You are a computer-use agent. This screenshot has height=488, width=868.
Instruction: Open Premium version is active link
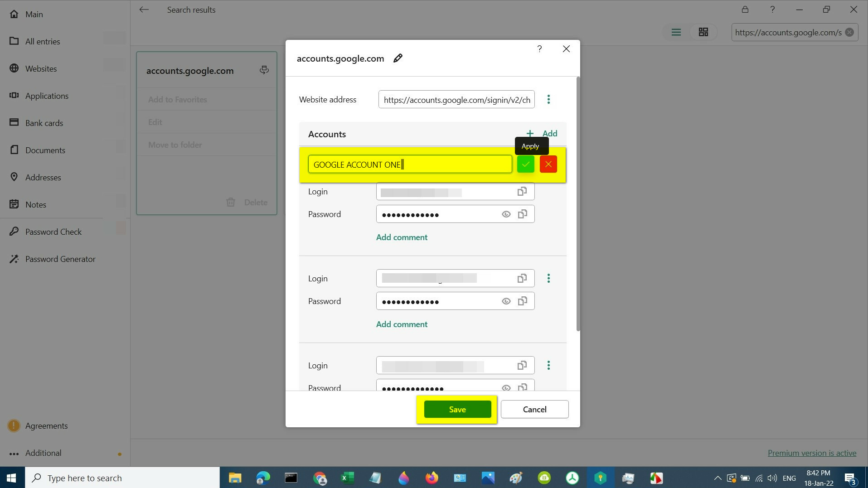[x=812, y=453]
